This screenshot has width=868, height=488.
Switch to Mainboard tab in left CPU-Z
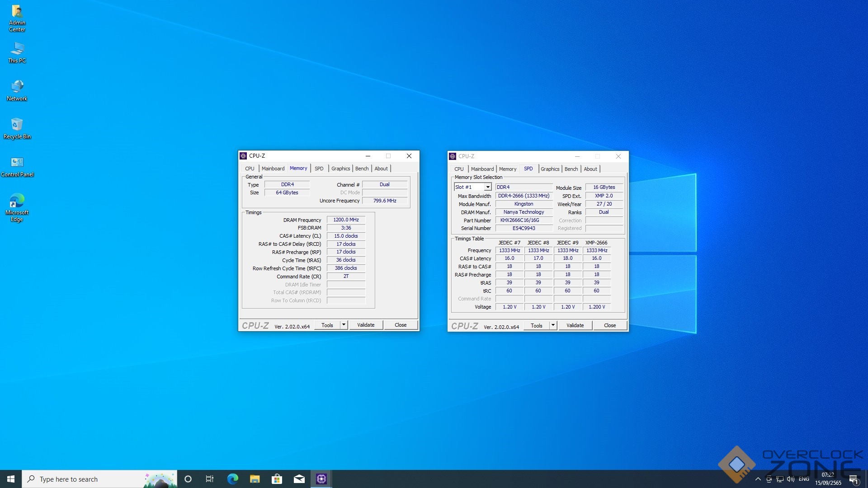pyautogui.click(x=273, y=169)
